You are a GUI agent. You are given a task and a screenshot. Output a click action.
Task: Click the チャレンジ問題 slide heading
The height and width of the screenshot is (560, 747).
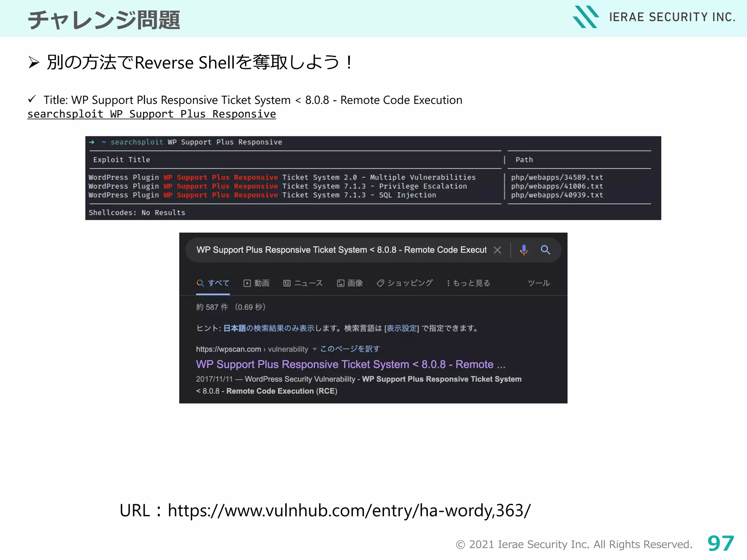pos(104,20)
